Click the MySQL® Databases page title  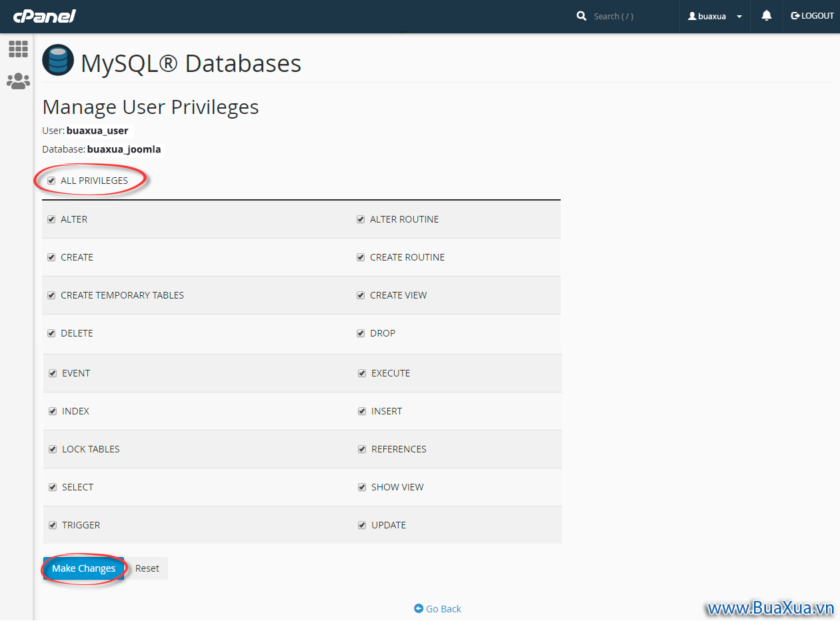191,63
